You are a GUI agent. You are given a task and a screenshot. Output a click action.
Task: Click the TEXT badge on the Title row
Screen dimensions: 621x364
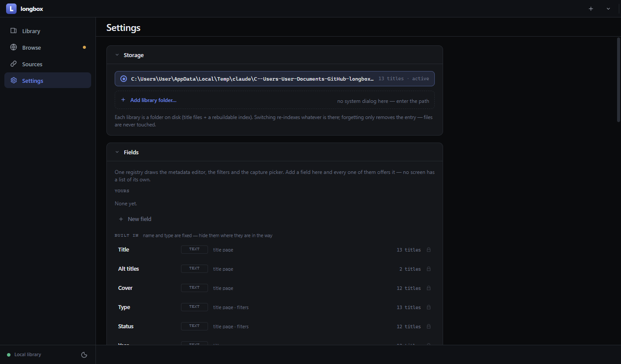point(194,250)
